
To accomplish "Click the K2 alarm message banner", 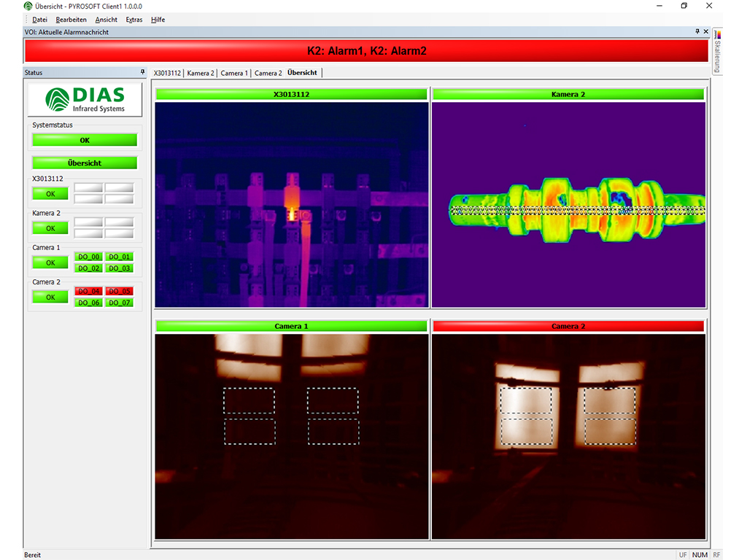I will (x=366, y=50).
